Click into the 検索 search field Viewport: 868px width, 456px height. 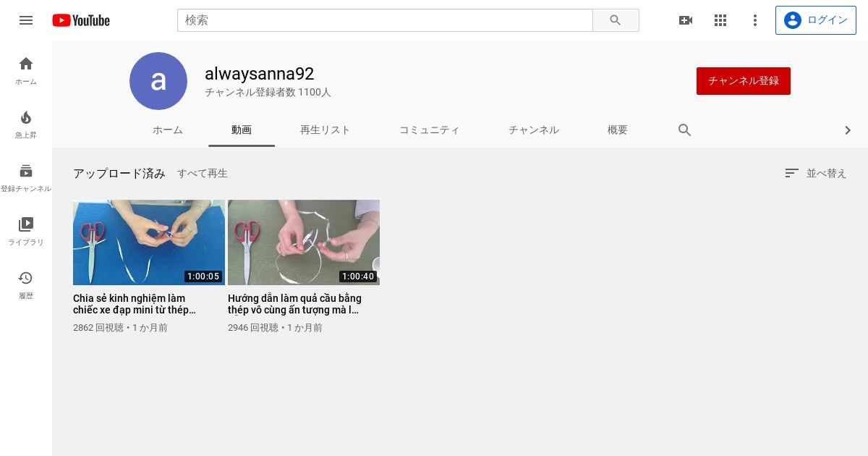385,20
